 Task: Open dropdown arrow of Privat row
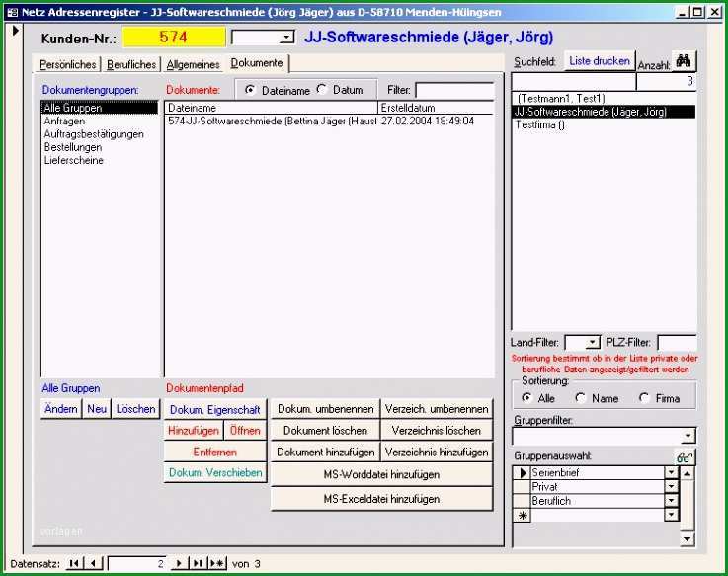tap(671, 487)
